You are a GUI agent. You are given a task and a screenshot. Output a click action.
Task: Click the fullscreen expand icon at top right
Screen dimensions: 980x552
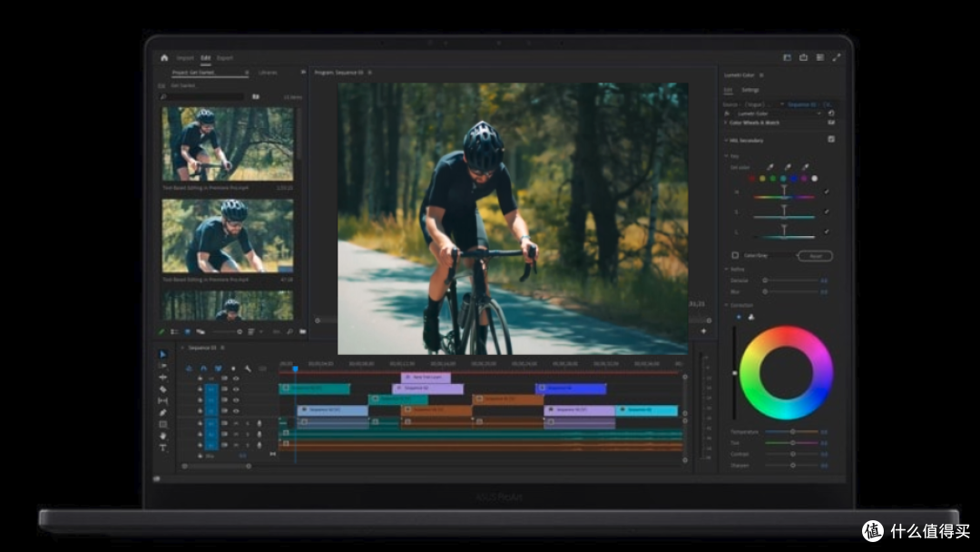click(x=837, y=57)
